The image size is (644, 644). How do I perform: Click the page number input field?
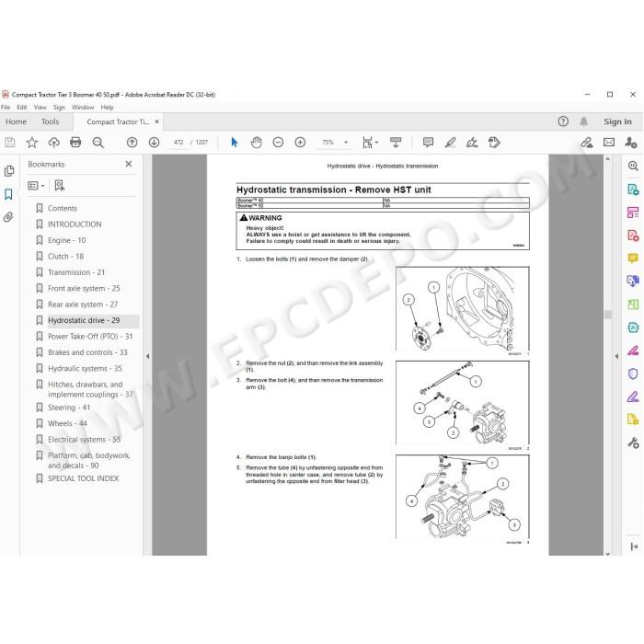coord(178,143)
